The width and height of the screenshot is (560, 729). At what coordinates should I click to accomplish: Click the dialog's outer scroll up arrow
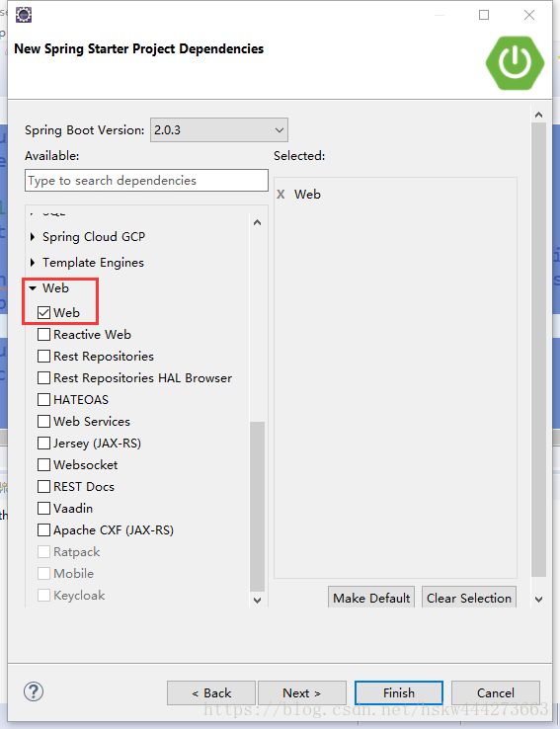[x=538, y=115]
